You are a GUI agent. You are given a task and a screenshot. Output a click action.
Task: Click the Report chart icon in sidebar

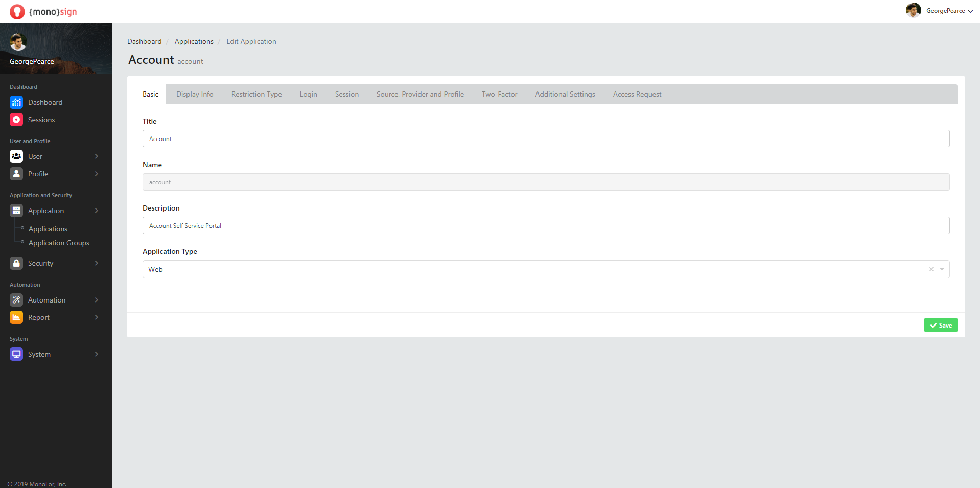click(x=16, y=317)
